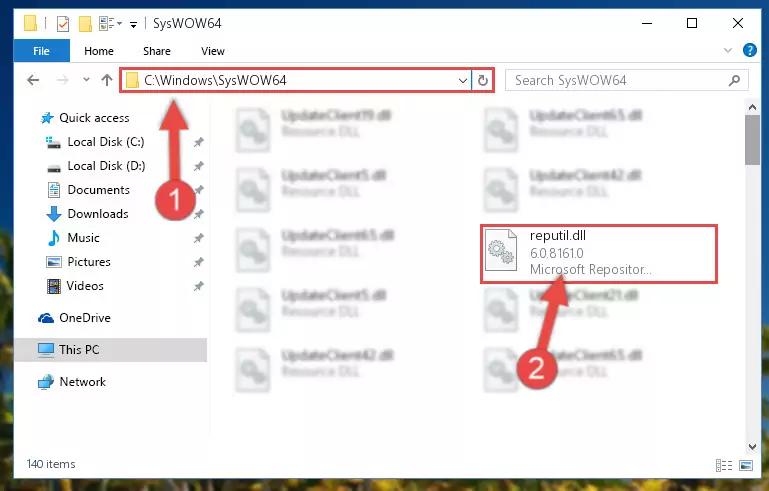The image size is (769, 491).
Task: Open Documents in the navigation pane
Action: (x=98, y=190)
